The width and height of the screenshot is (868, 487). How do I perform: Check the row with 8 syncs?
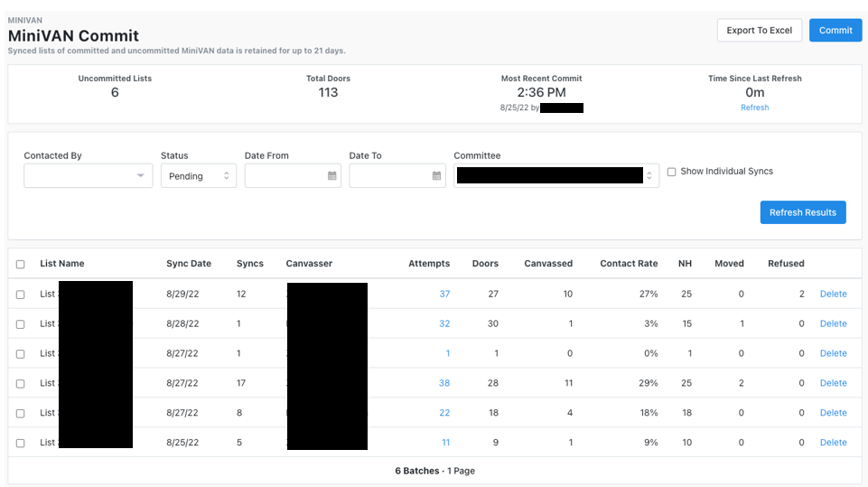pos(21,413)
